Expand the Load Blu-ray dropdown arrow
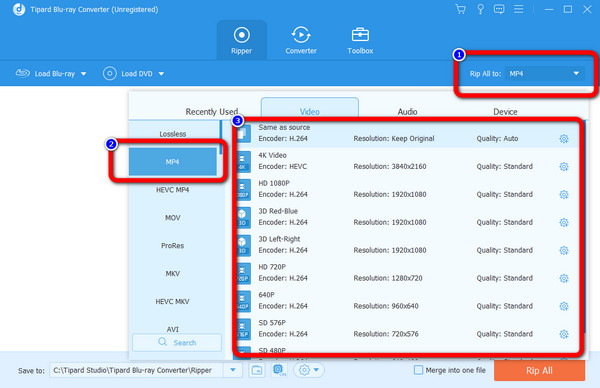 click(x=83, y=74)
